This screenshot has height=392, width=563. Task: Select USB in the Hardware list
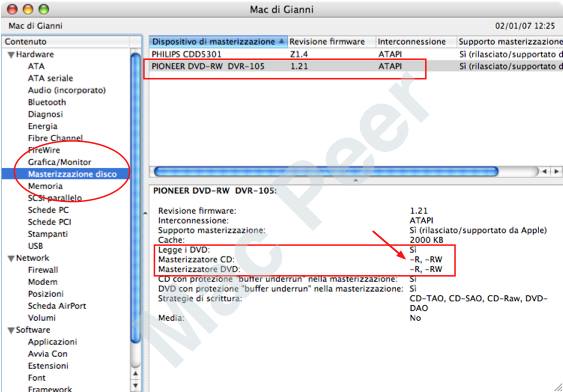point(36,246)
